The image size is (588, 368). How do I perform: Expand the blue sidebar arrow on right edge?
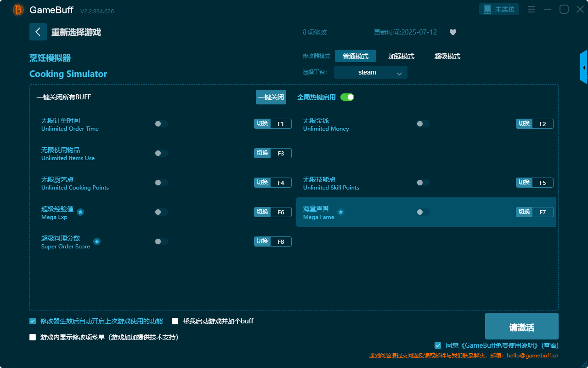(x=584, y=67)
